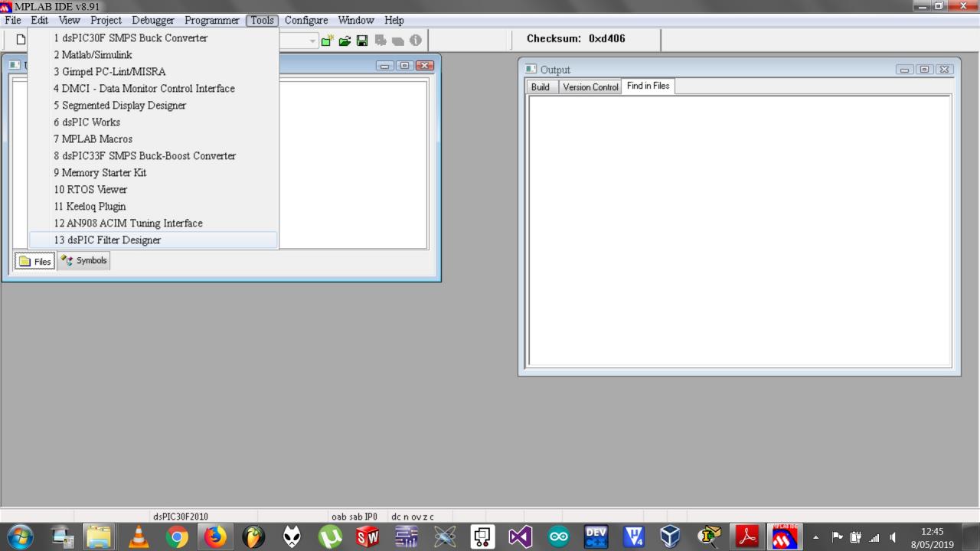Open the toolbar build configuration dropdown
980x551 pixels.
[311, 40]
